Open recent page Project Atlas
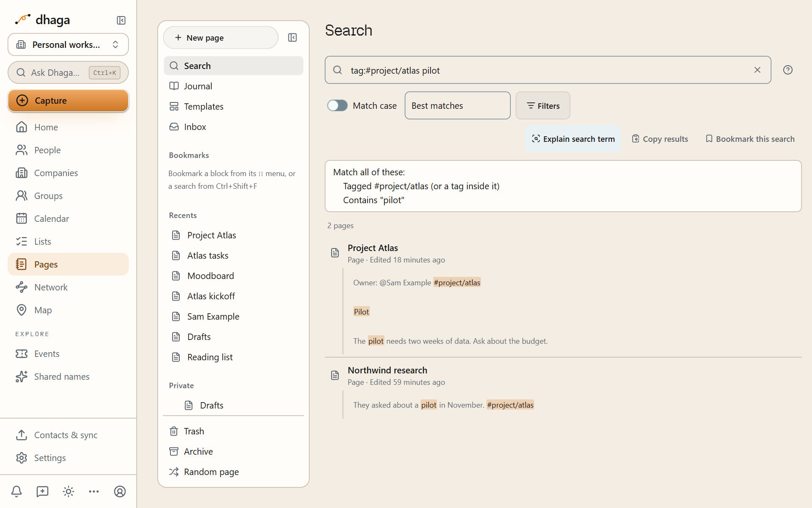The image size is (812, 508). click(233, 235)
